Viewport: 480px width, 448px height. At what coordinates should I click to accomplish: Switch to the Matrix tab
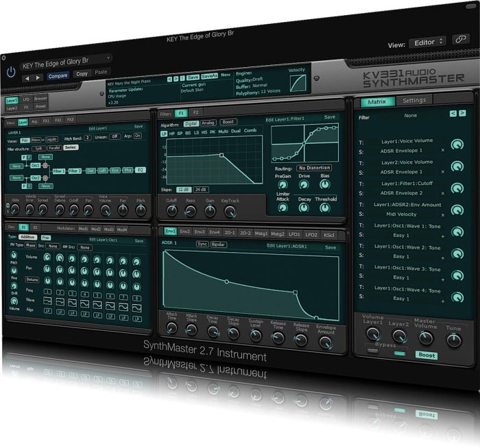click(377, 102)
